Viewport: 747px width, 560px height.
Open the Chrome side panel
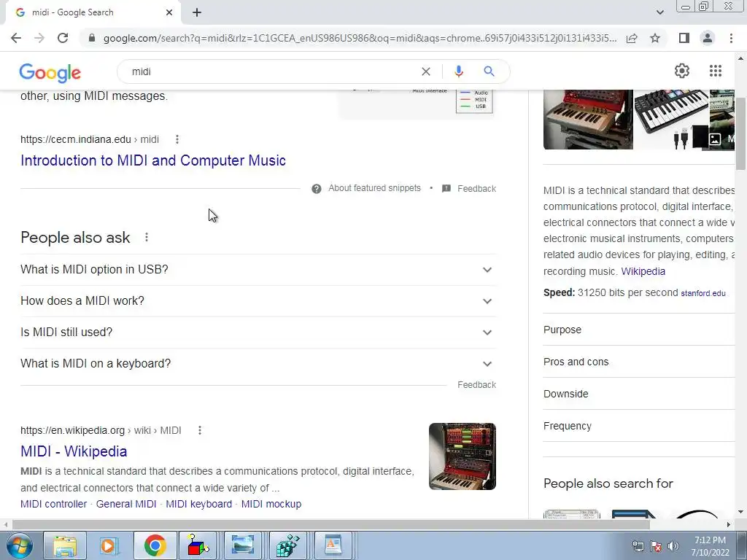[x=684, y=38]
